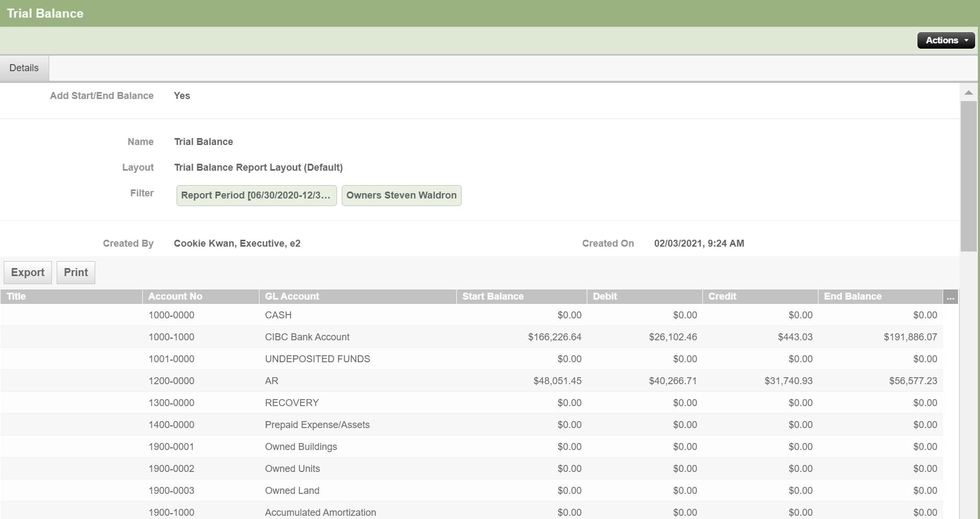Click the Trial Balance Report Layout value
980x519 pixels.
[x=258, y=167]
